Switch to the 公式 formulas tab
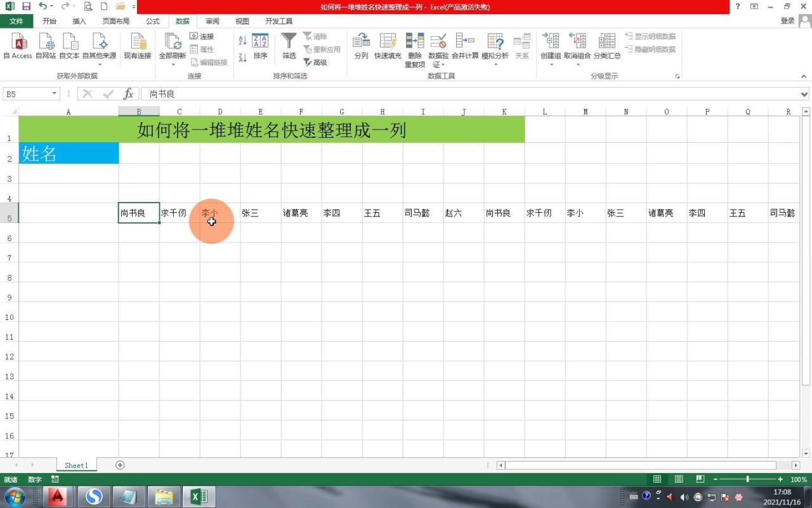The width and height of the screenshot is (812, 508). point(153,21)
